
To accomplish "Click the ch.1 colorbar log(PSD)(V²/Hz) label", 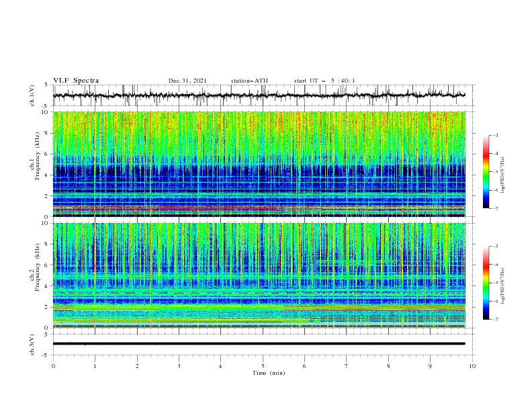I will point(502,175).
